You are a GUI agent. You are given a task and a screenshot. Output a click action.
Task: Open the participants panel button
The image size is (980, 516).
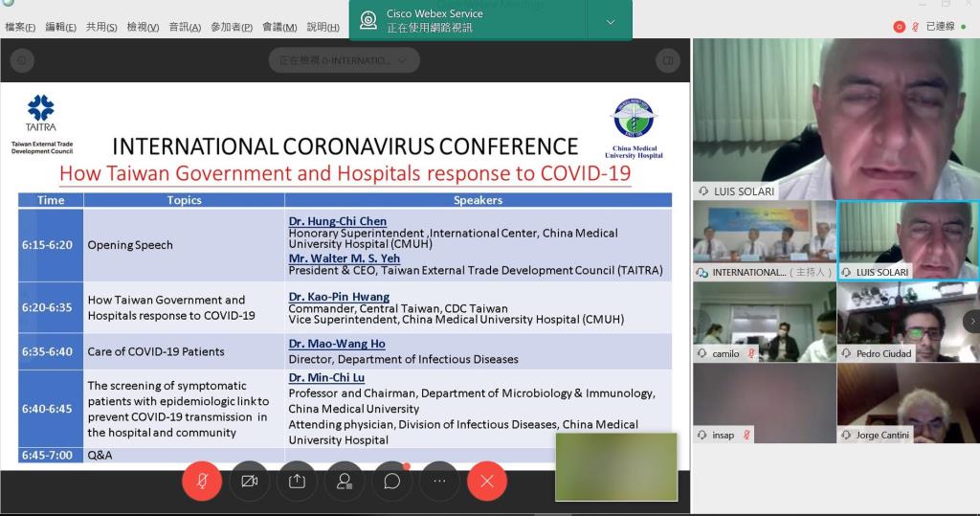[x=345, y=481]
